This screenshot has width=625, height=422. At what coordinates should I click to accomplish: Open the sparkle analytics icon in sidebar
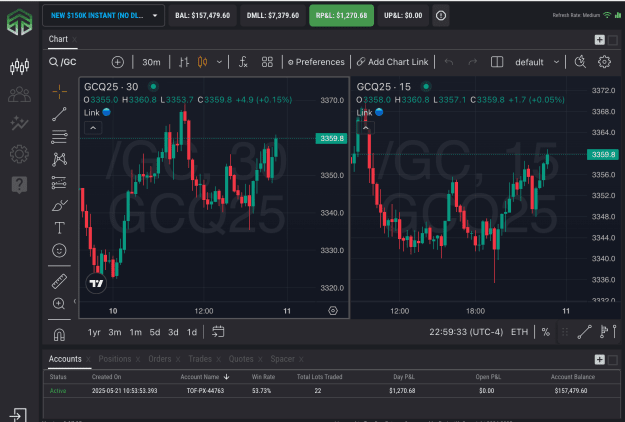tap(19, 123)
